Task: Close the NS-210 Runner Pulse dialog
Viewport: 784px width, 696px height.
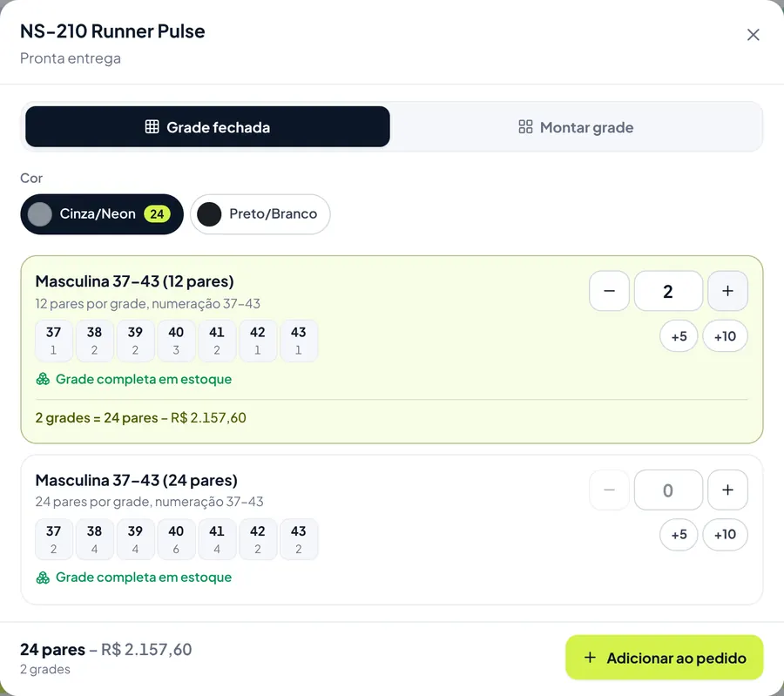Action: [x=753, y=35]
